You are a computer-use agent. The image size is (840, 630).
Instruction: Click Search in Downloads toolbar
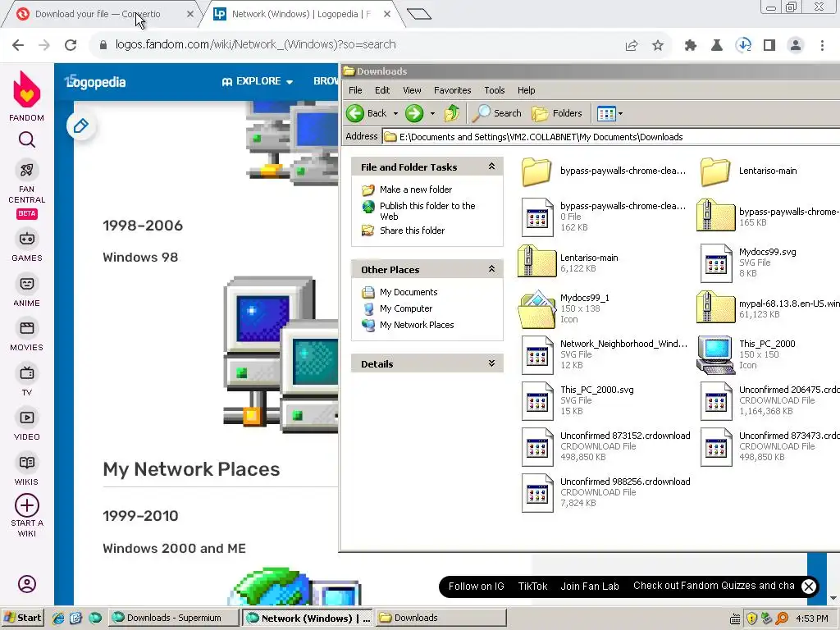[x=497, y=113]
